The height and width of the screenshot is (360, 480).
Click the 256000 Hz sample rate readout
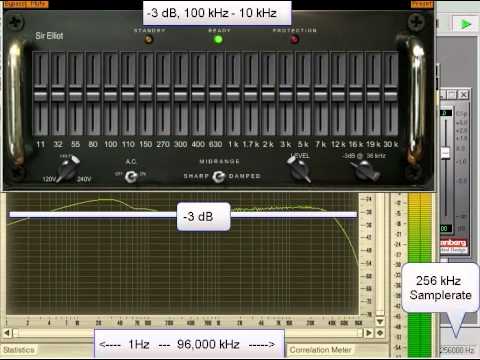[457, 350]
